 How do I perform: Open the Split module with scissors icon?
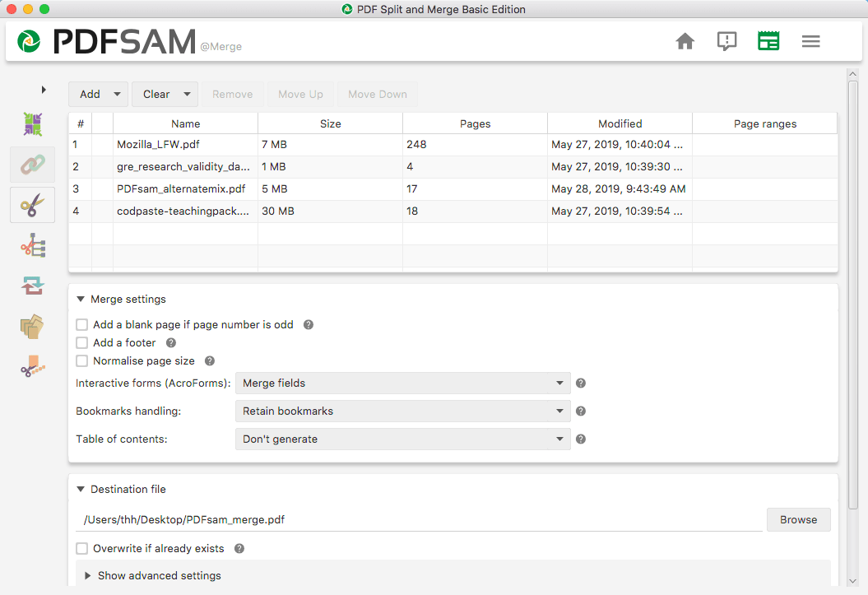pyautogui.click(x=32, y=204)
